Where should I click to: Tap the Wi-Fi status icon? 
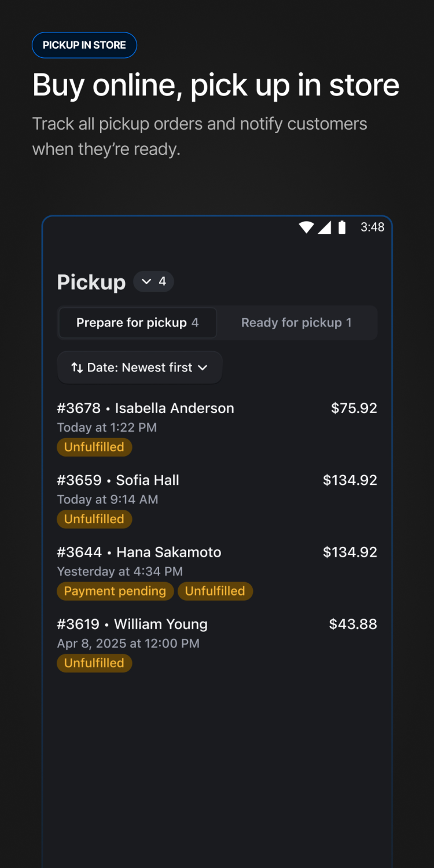coord(306,227)
